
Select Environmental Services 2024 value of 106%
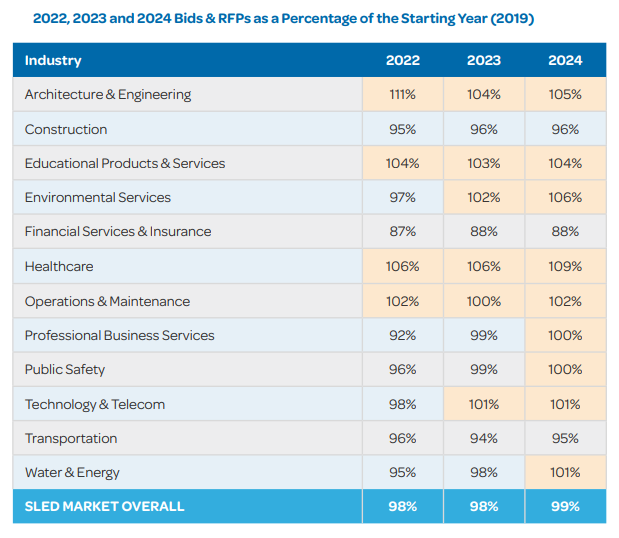(x=564, y=198)
